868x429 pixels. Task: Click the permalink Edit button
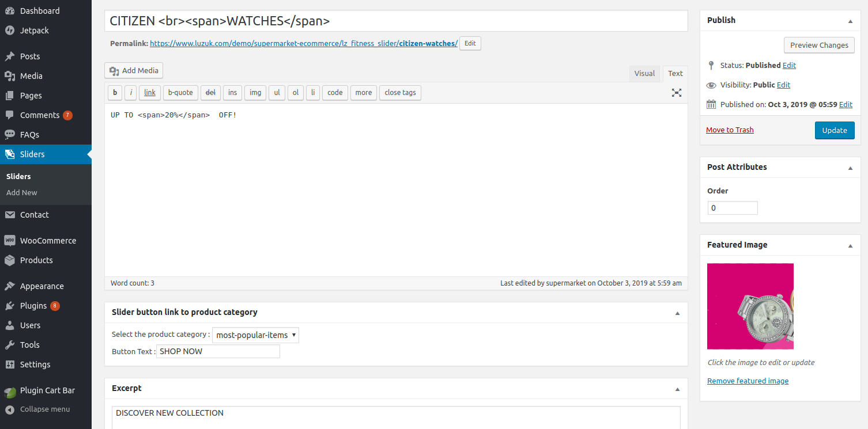470,43
